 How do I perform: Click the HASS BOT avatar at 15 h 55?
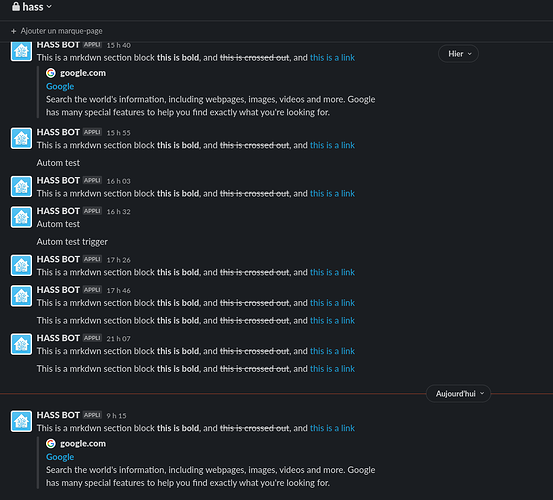[x=21, y=139]
